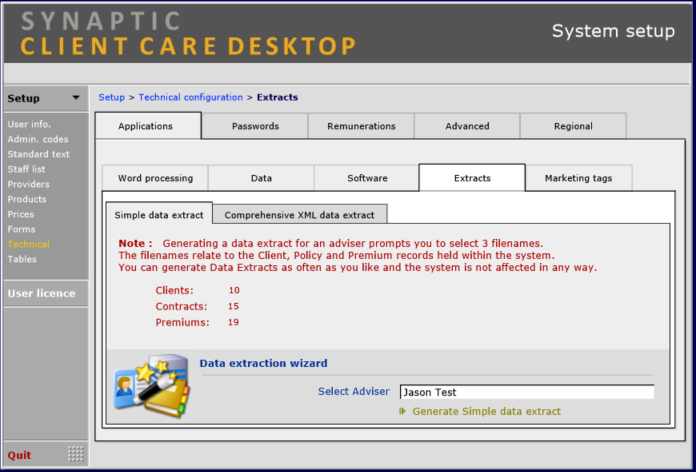
Task: Click the Extracts breadcrumb text
Action: pyautogui.click(x=277, y=97)
